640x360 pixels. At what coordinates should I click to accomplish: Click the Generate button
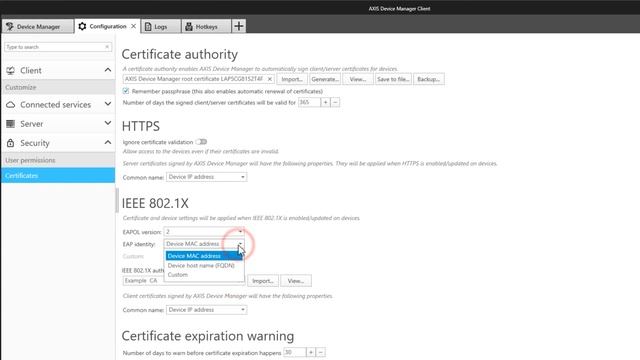[x=325, y=79]
